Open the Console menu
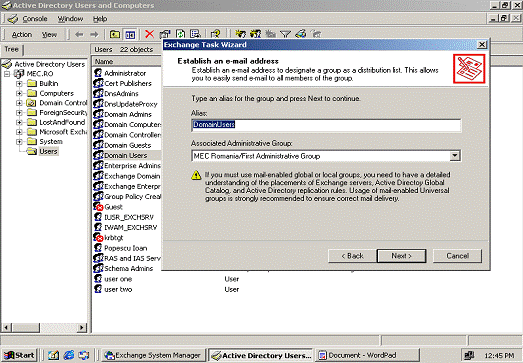The width and height of the screenshot is (523, 363). coord(35,19)
